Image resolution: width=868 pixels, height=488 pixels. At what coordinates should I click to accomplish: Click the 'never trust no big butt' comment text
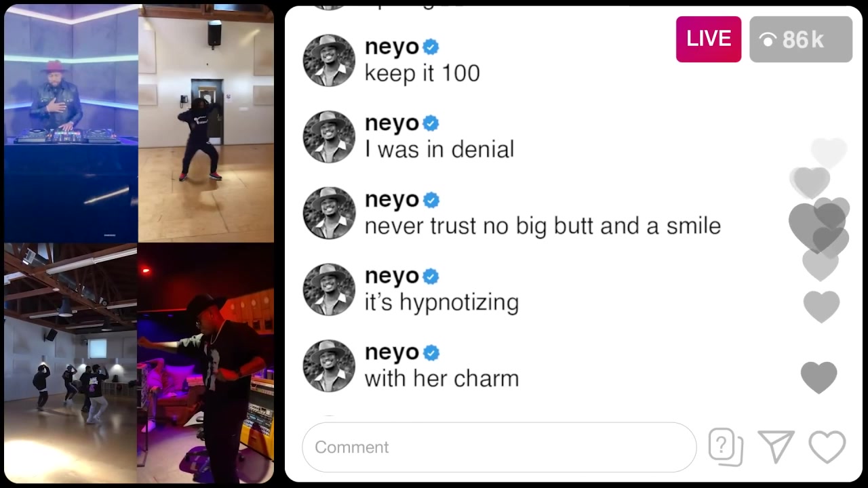[542, 226]
